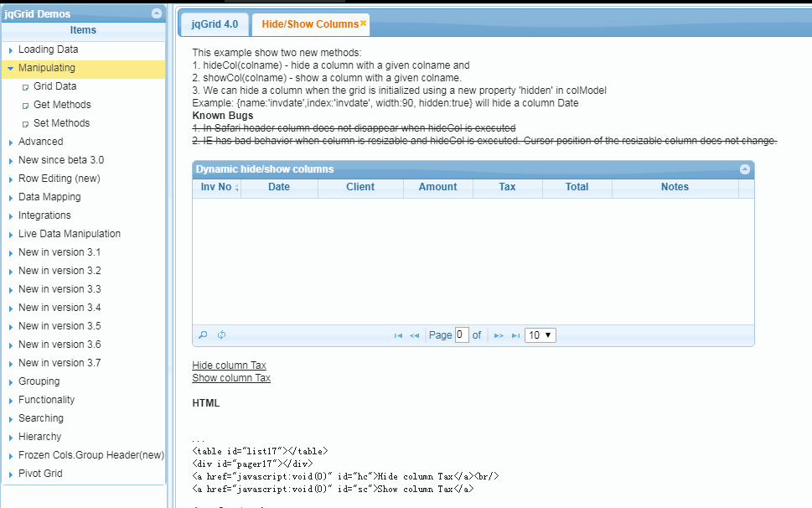812x508 pixels.
Task: Open the Set Methods demo item
Action: tap(62, 123)
